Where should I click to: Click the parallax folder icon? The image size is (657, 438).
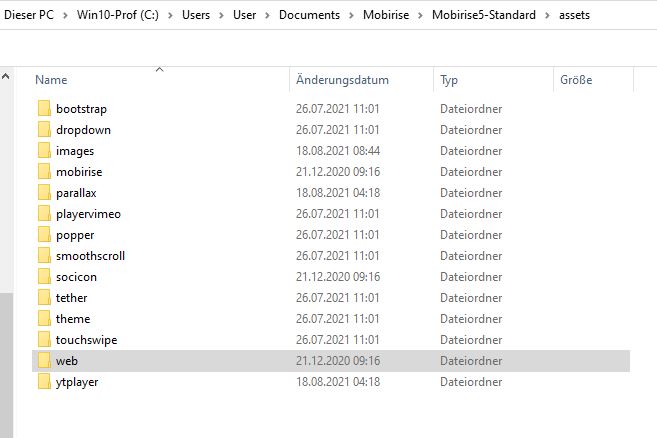point(44,192)
